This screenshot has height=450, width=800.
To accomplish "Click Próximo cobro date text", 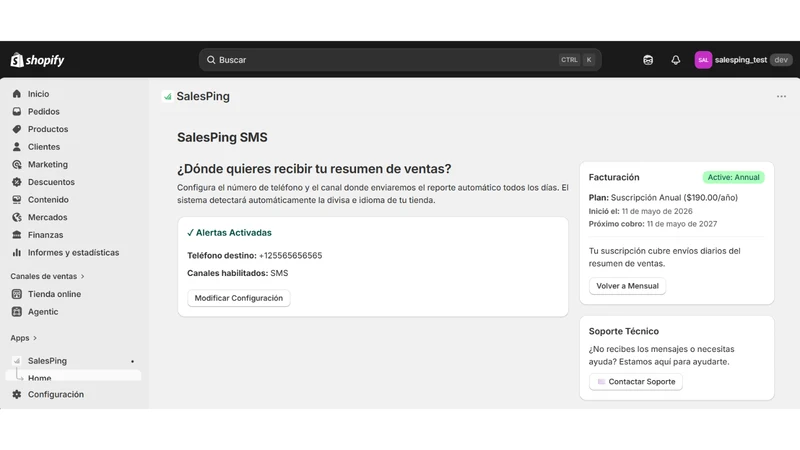I will point(653,224).
